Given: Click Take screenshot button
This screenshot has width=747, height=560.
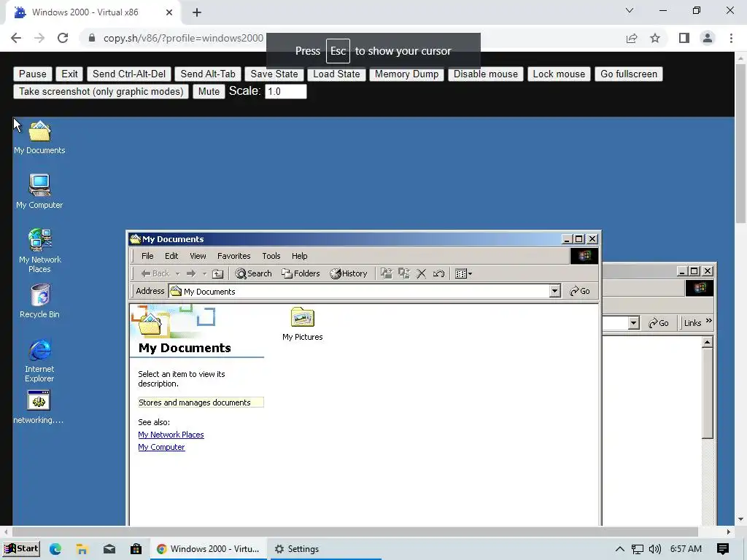Looking at the screenshot, I should click(x=101, y=91).
